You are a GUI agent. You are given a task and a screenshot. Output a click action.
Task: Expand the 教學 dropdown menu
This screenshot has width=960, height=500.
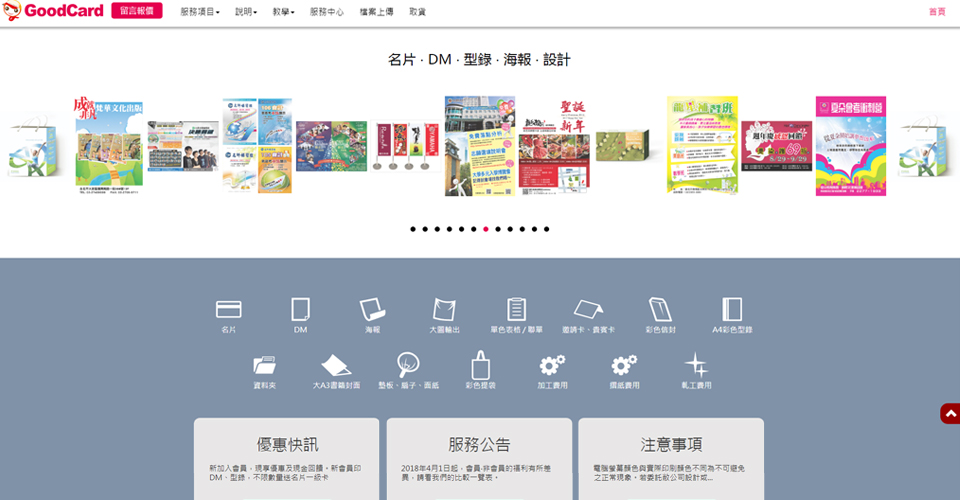(x=284, y=11)
